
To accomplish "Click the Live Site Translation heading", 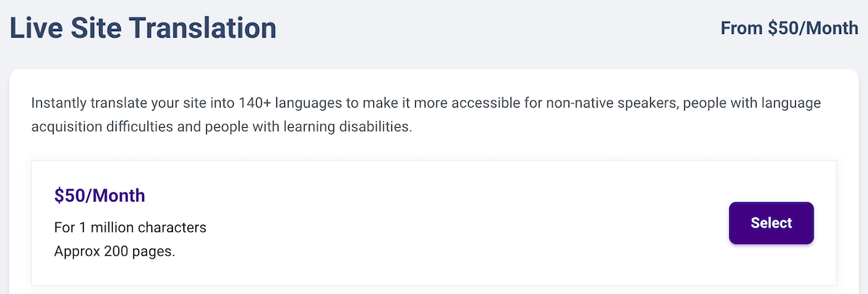I will 142,28.
